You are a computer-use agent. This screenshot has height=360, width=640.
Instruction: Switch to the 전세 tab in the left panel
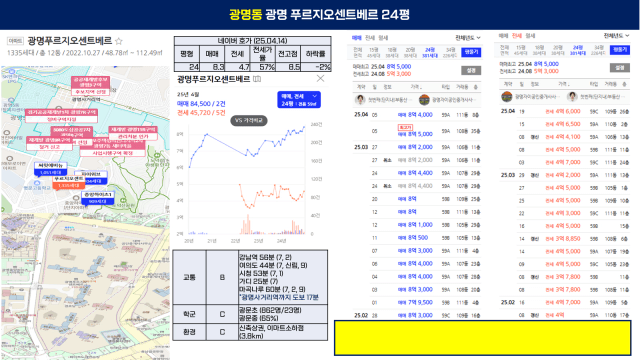(x=370, y=38)
